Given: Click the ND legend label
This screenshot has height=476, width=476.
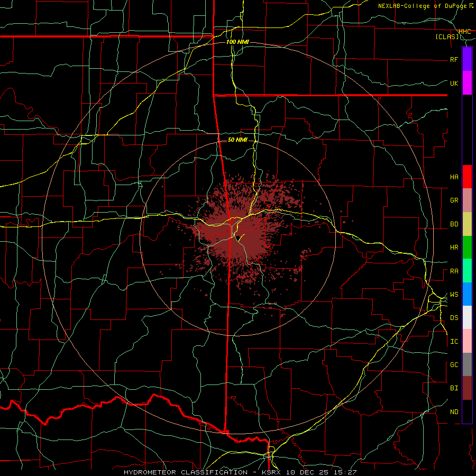Looking at the screenshot, I should pos(454,412).
